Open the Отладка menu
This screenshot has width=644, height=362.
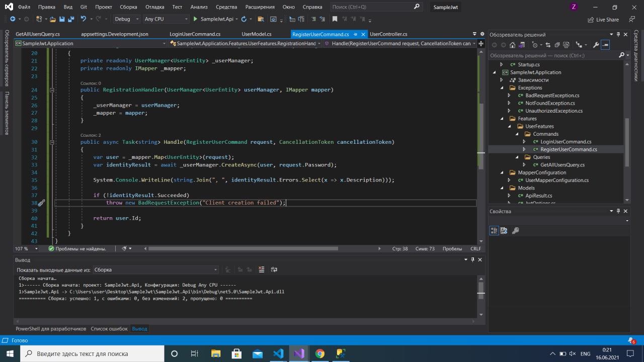point(154,7)
